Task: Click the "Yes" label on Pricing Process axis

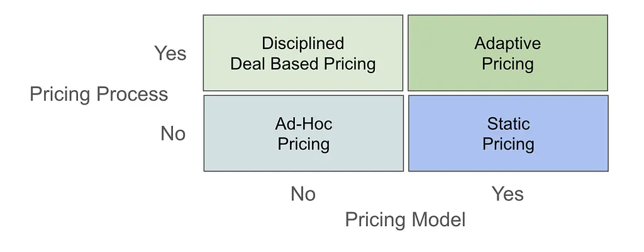Action: 170,54
